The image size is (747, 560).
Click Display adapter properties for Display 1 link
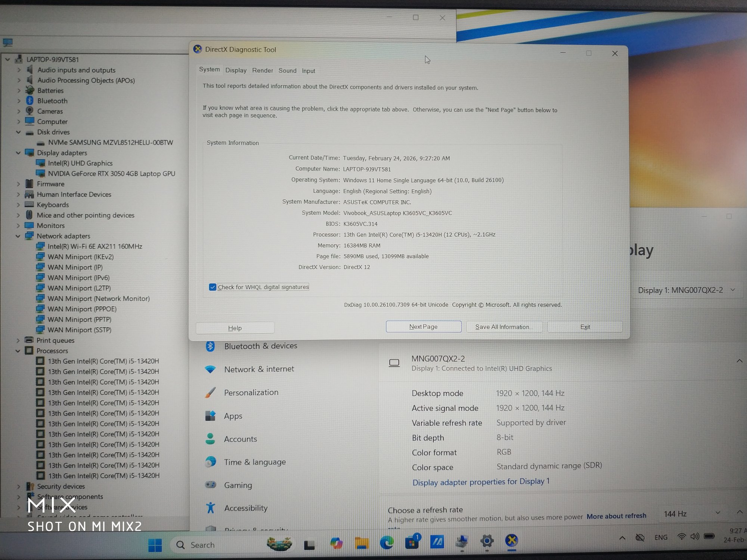coord(481,482)
